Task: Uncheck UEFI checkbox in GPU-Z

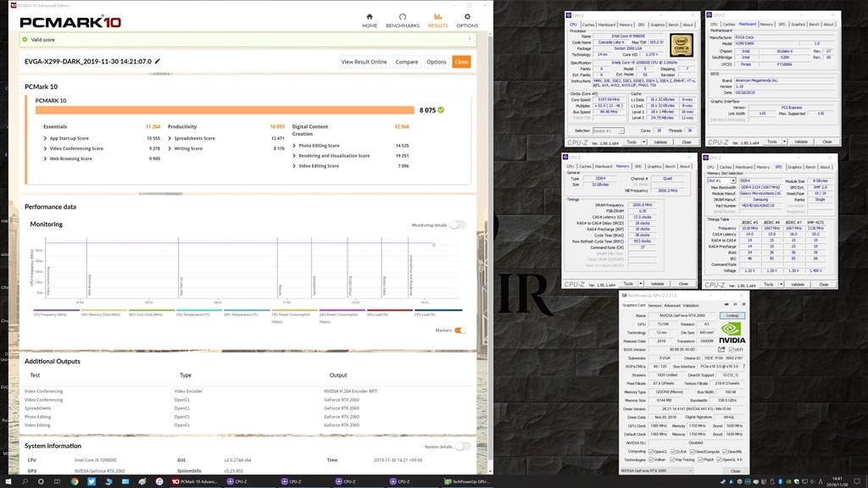Action: click(x=732, y=350)
